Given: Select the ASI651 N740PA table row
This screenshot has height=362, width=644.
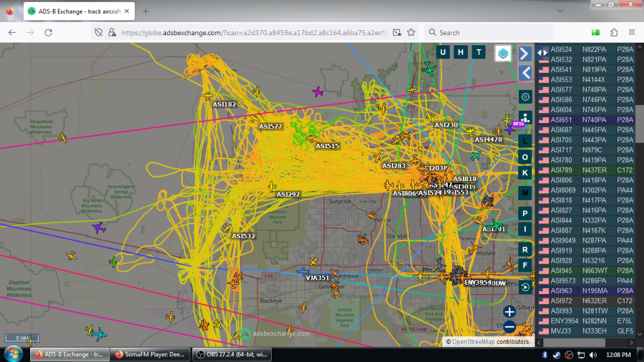Looking at the screenshot, I should [587, 120].
